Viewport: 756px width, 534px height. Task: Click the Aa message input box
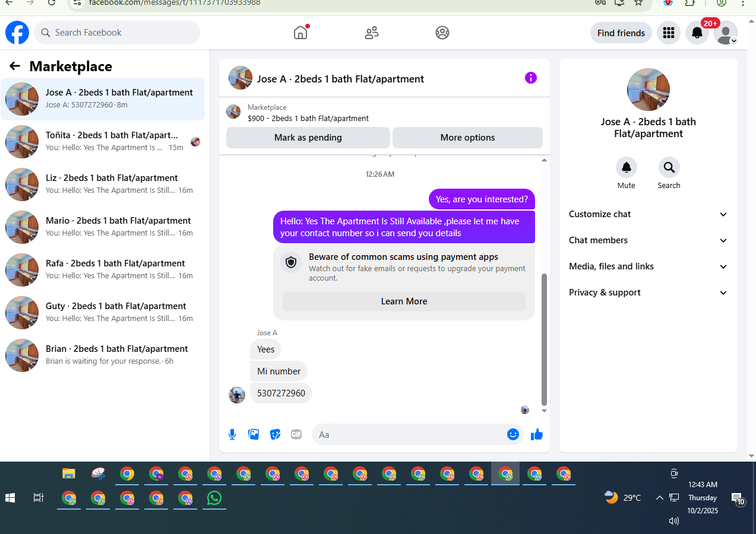[x=410, y=434]
